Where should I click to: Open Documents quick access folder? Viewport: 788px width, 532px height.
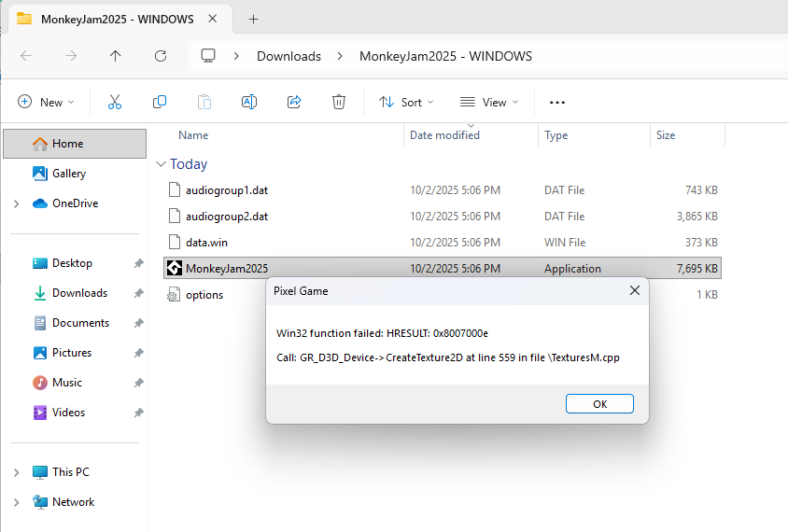click(80, 323)
